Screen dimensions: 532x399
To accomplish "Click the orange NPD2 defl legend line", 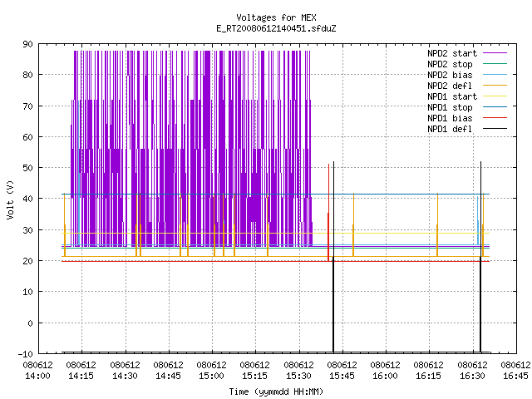I will [495, 86].
